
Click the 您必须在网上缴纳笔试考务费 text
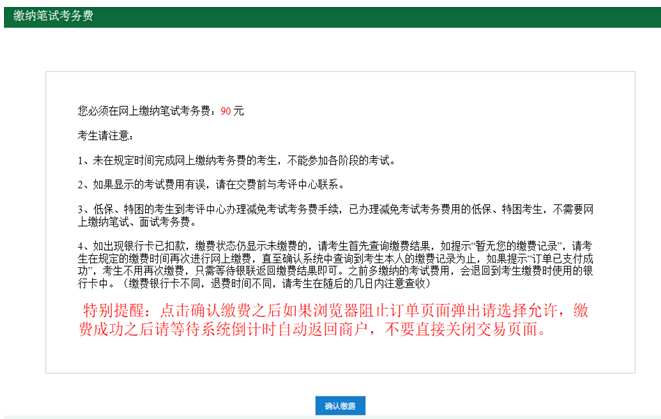pyautogui.click(x=145, y=110)
